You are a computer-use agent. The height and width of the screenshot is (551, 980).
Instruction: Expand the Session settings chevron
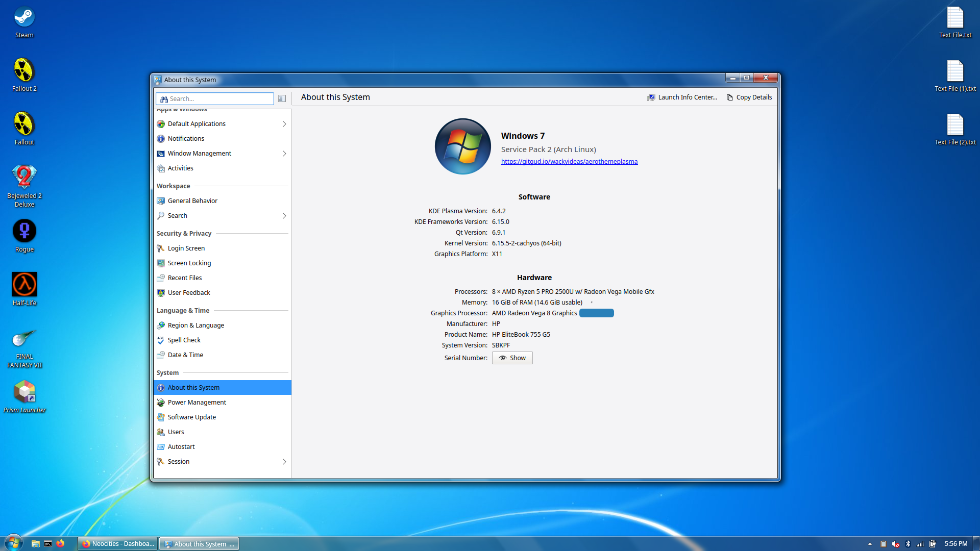click(x=284, y=462)
